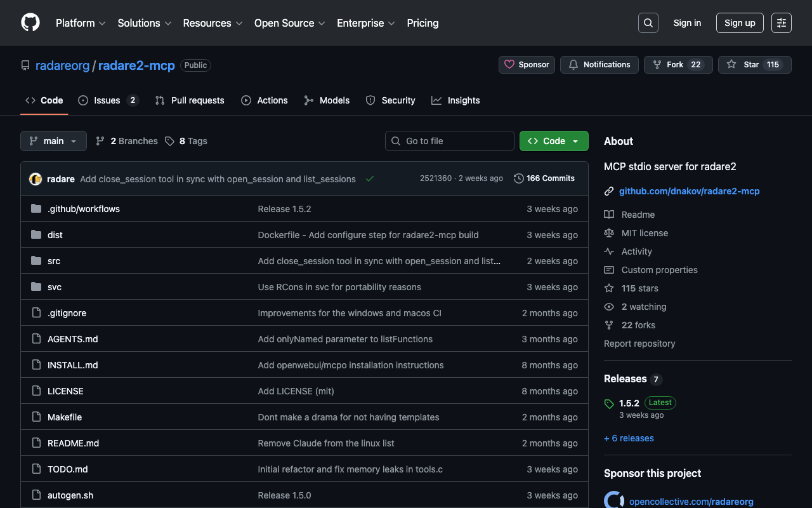Image resolution: width=812 pixels, height=508 pixels.
Task: Open the src folder
Action: point(54,261)
